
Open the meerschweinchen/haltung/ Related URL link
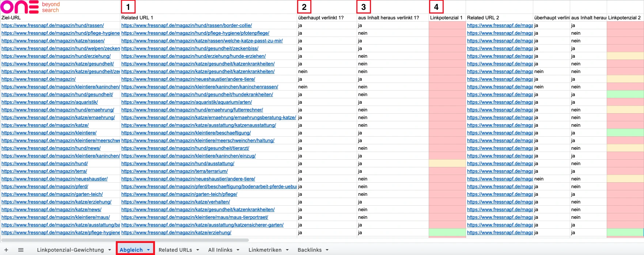[x=198, y=141]
